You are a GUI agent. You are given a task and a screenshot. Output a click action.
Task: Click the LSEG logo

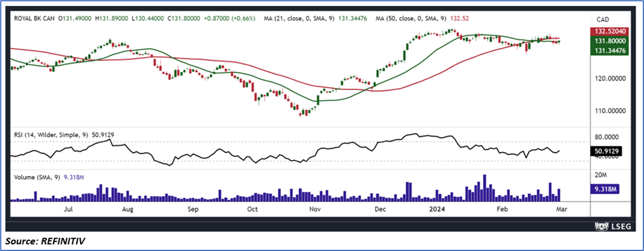(612, 227)
